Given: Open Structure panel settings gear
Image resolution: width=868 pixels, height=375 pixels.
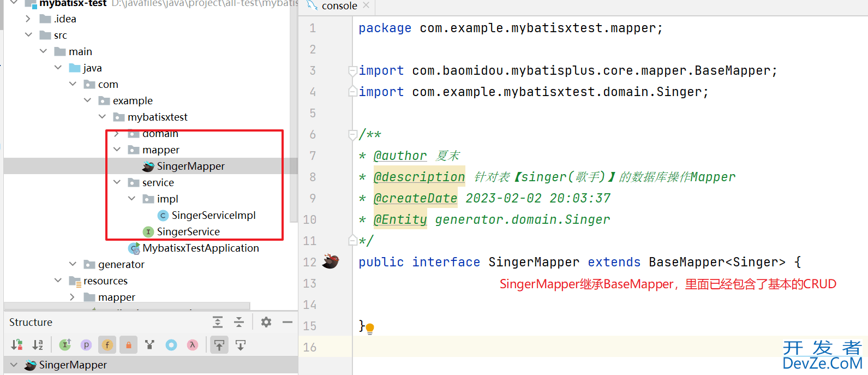Looking at the screenshot, I should coord(266,322).
